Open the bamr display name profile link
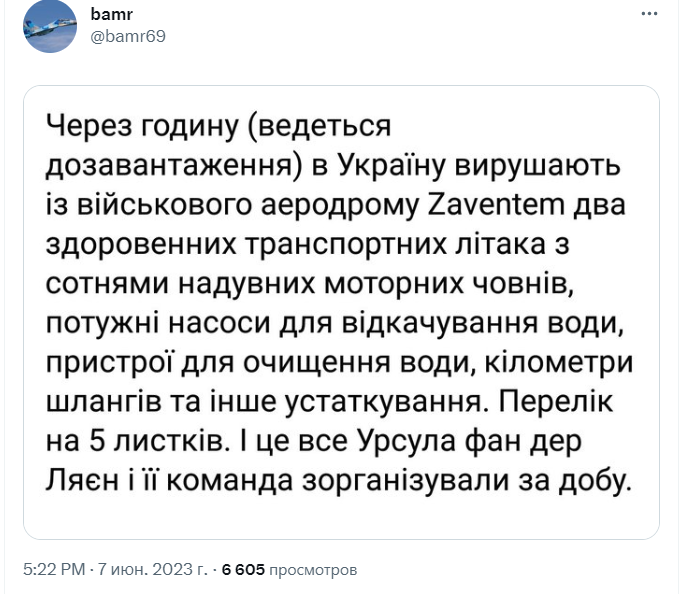The image size is (689, 594). click(112, 14)
